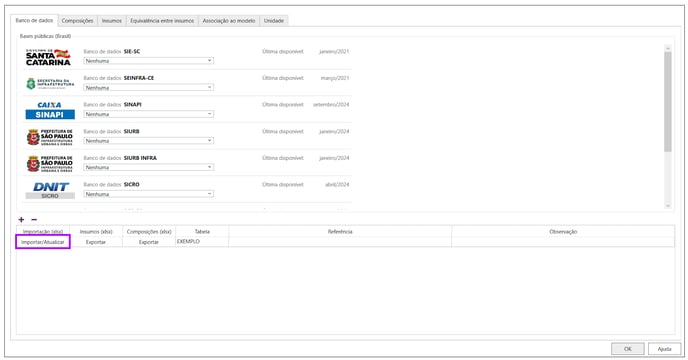The image size is (688, 360).
Task: Click the Referência column header
Action: [340, 231]
